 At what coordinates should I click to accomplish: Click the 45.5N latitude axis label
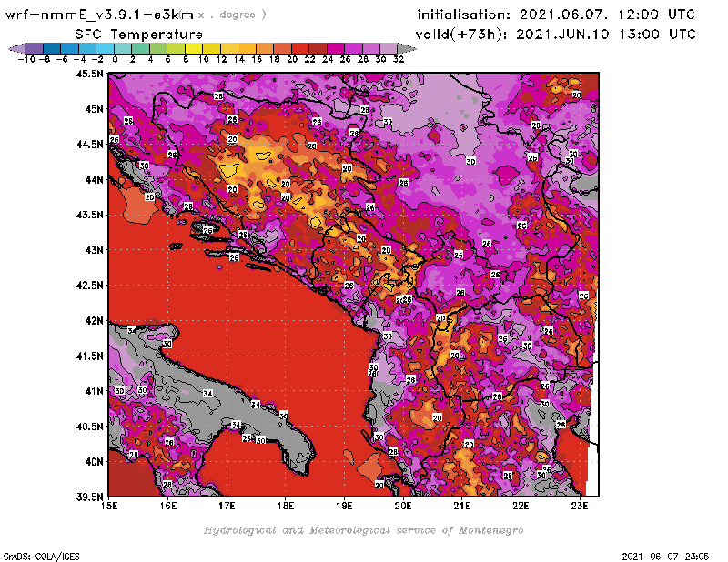coord(89,74)
